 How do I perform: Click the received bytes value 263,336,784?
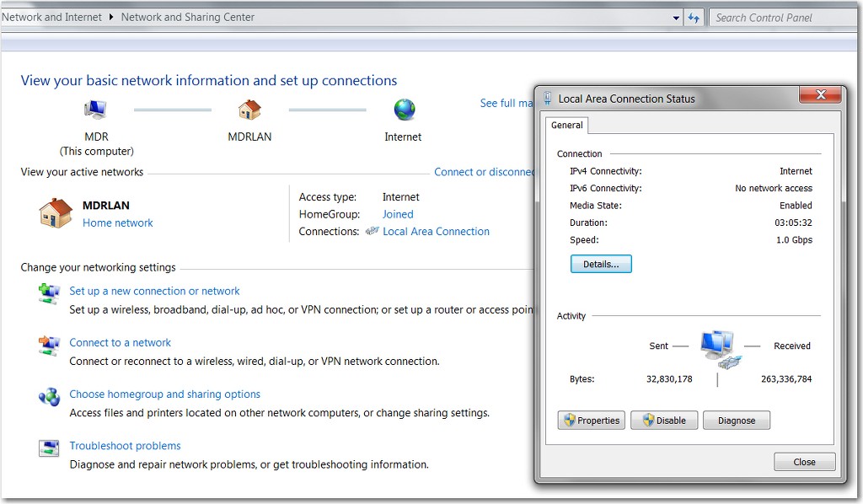coord(786,379)
